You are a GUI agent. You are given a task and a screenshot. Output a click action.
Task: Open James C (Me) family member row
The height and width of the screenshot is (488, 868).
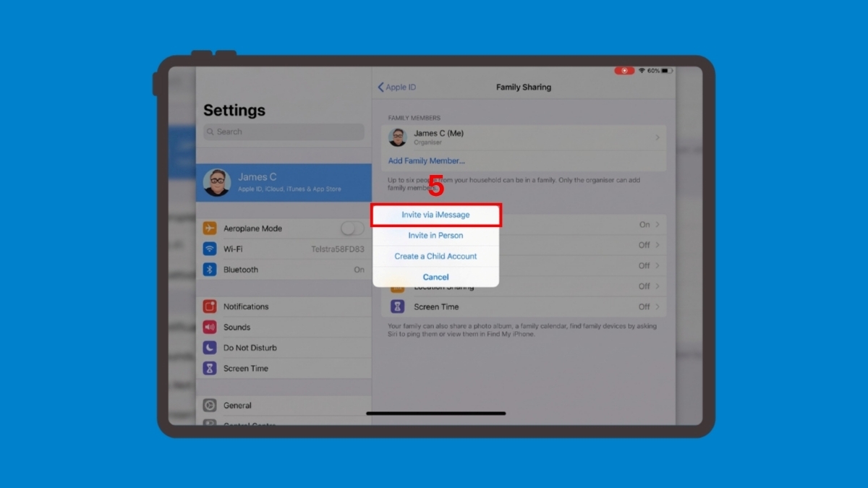coord(524,137)
